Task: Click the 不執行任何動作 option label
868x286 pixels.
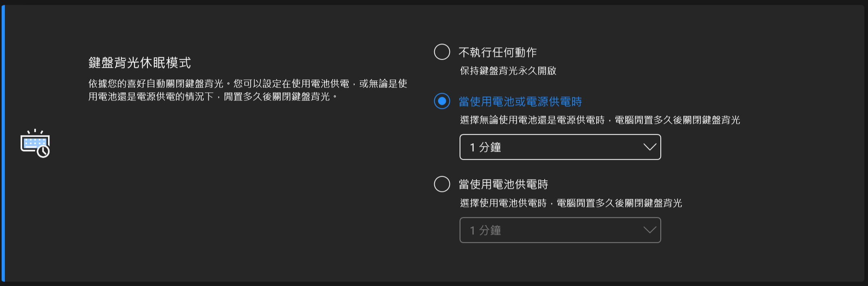Action: click(x=497, y=52)
